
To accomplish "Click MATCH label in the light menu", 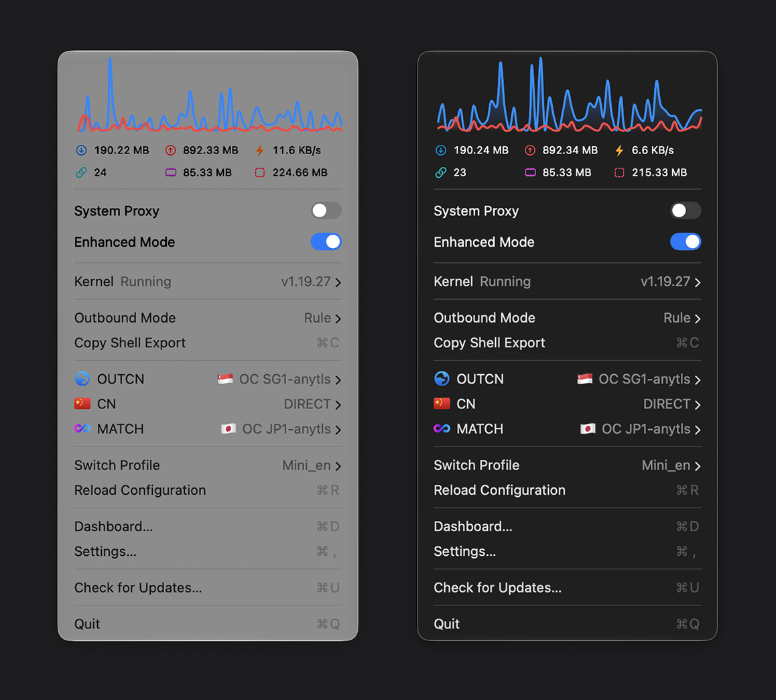I will (x=120, y=428).
